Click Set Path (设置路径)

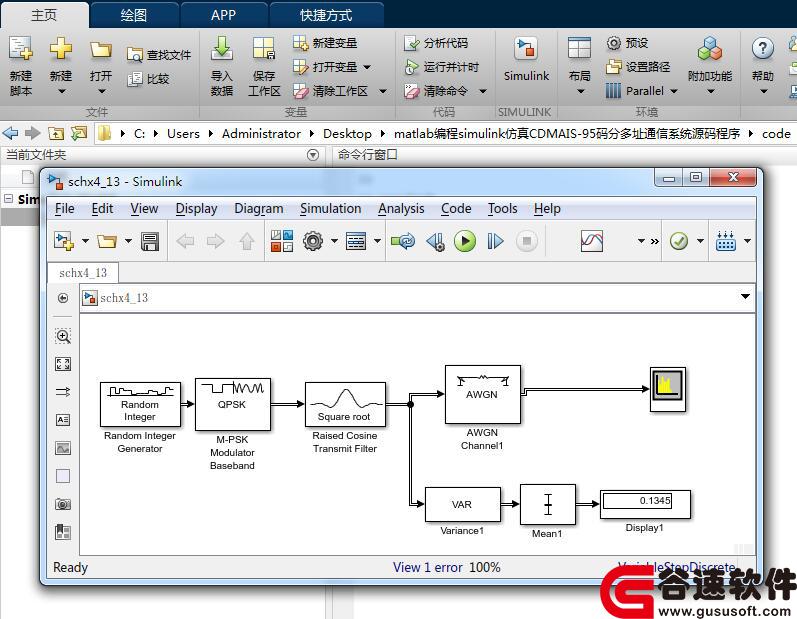[x=638, y=67]
